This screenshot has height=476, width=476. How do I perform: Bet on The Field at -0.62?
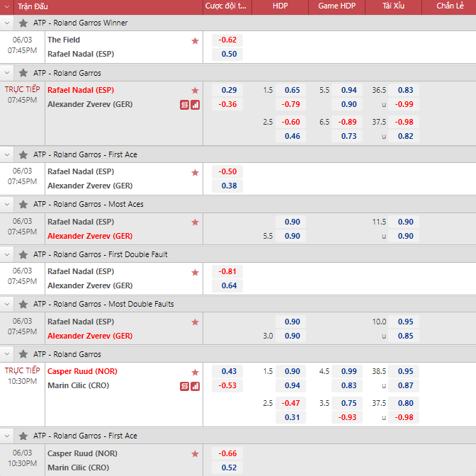point(227,40)
